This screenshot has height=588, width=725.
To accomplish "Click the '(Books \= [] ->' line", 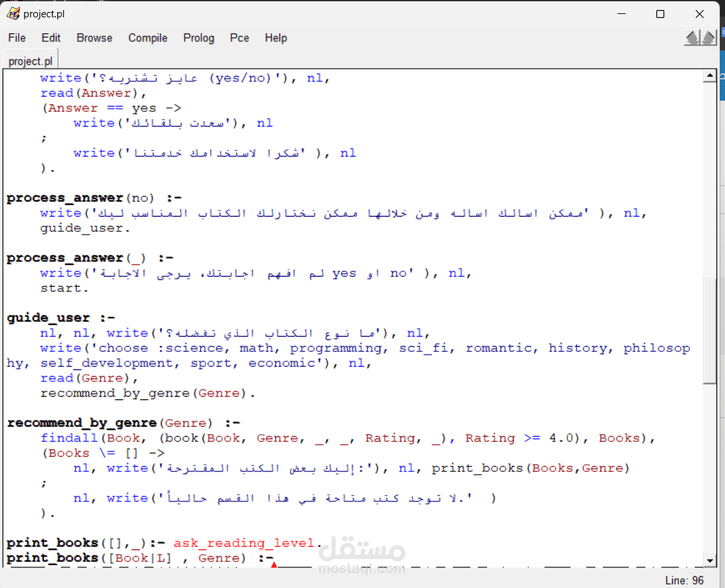I will 103,453.
